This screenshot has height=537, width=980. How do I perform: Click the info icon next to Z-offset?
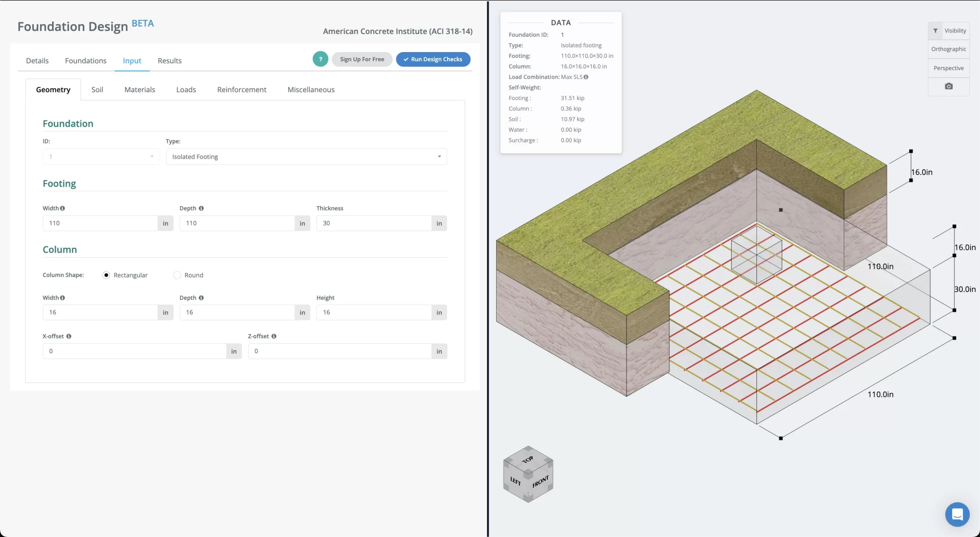[274, 336]
